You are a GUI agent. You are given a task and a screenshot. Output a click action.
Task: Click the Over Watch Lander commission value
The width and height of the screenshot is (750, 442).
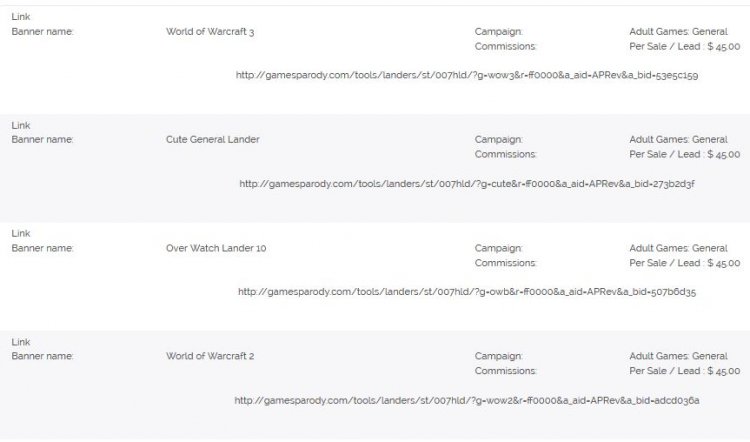pos(684,263)
